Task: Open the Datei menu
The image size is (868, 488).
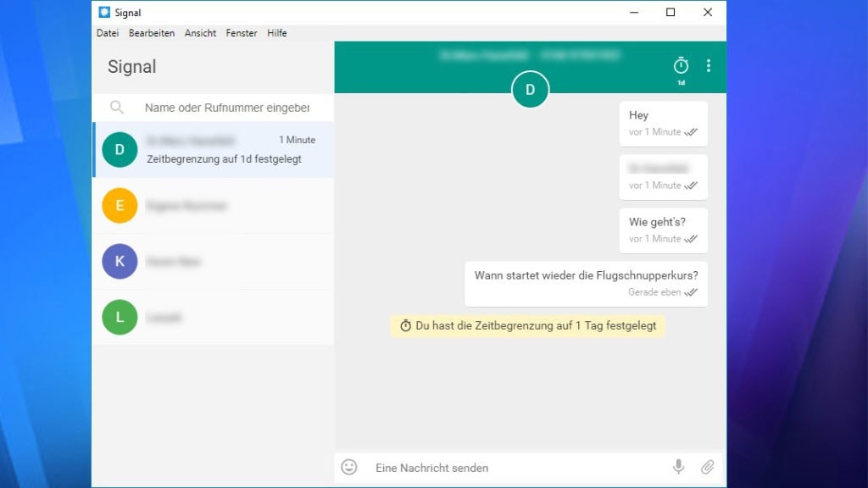Action: pos(108,33)
